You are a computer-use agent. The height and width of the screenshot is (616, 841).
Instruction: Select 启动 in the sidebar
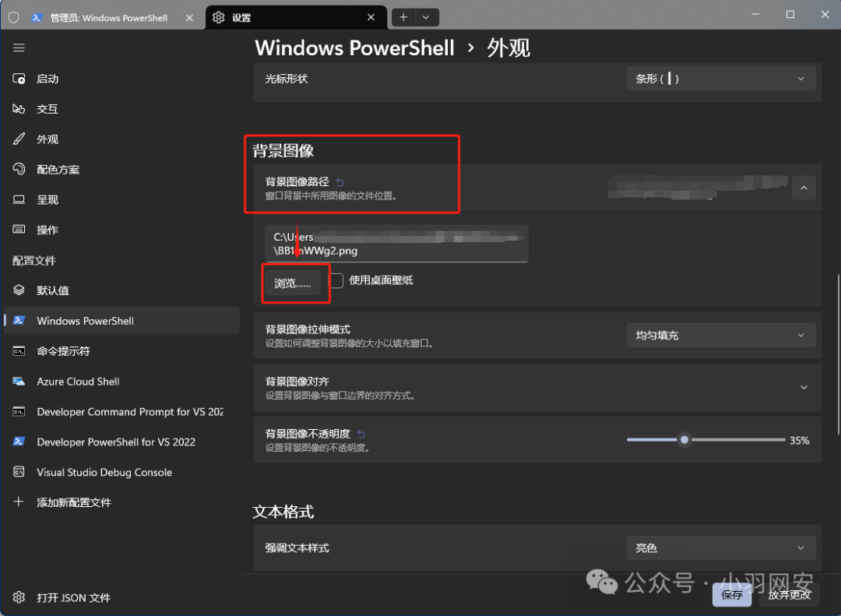(121, 79)
